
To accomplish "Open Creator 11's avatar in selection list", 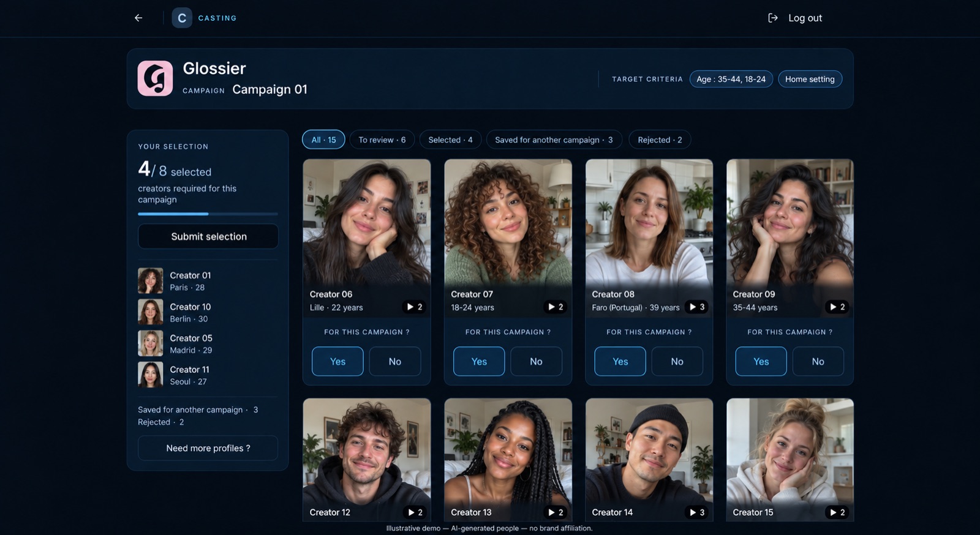I will (150, 375).
